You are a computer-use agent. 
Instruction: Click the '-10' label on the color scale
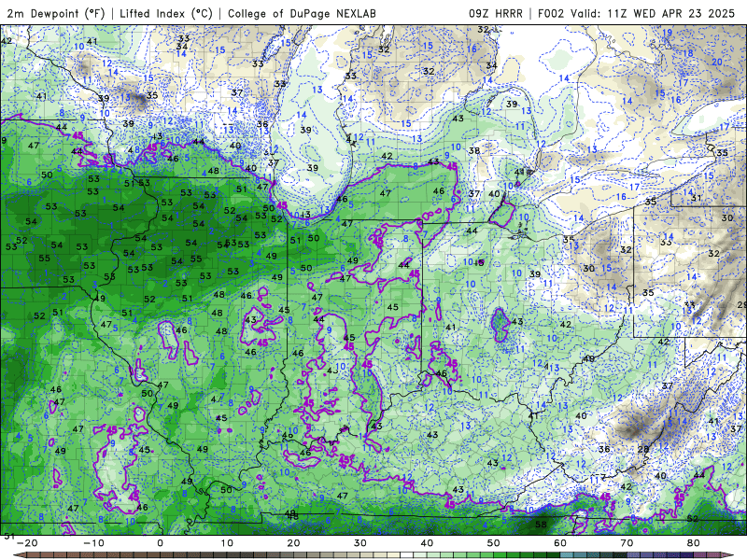click(93, 543)
